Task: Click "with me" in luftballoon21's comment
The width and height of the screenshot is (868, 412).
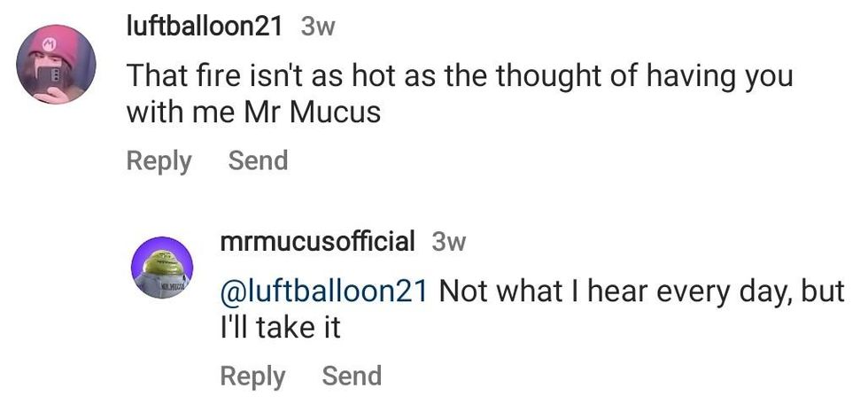Action: pyautogui.click(x=180, y=114)
